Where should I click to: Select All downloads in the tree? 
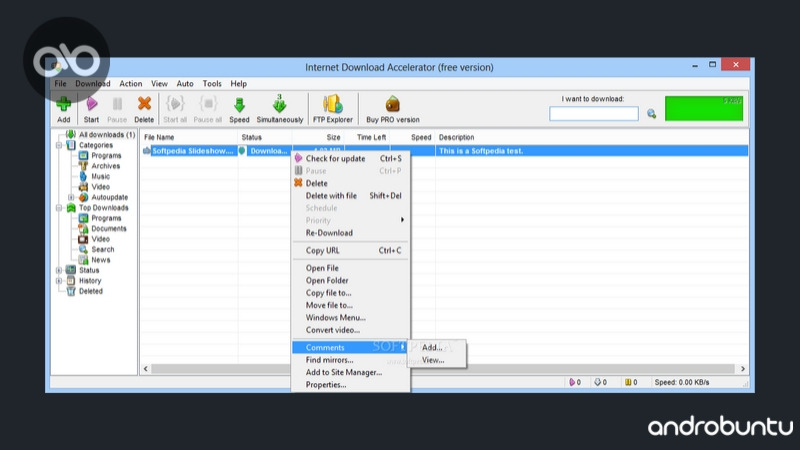tap(107, 135)
